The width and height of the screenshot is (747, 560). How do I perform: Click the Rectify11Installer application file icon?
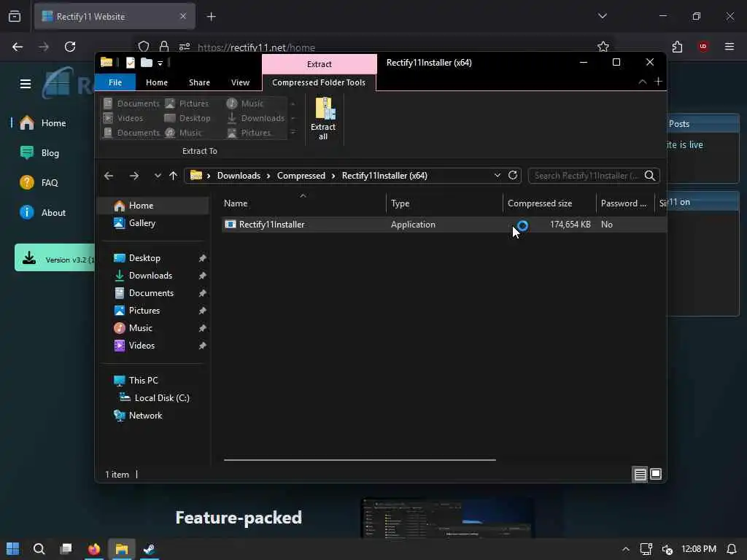(231, 225)
